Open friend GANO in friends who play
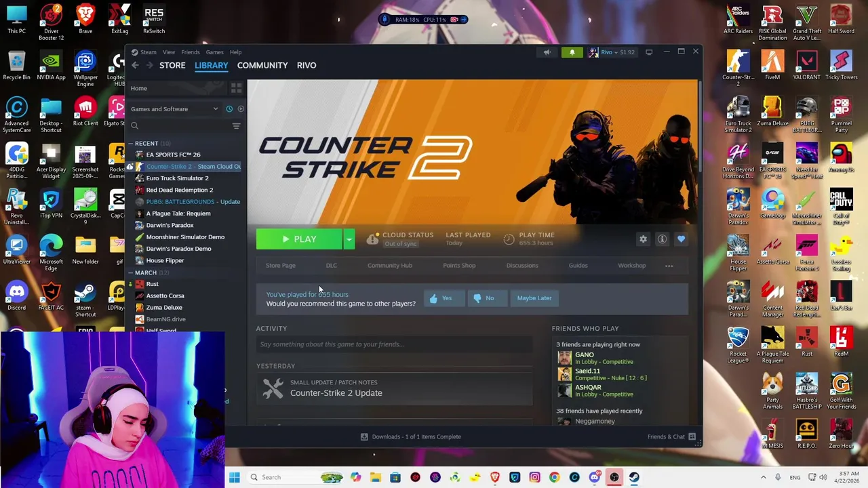868x488 pixels. tap(584, 355)
